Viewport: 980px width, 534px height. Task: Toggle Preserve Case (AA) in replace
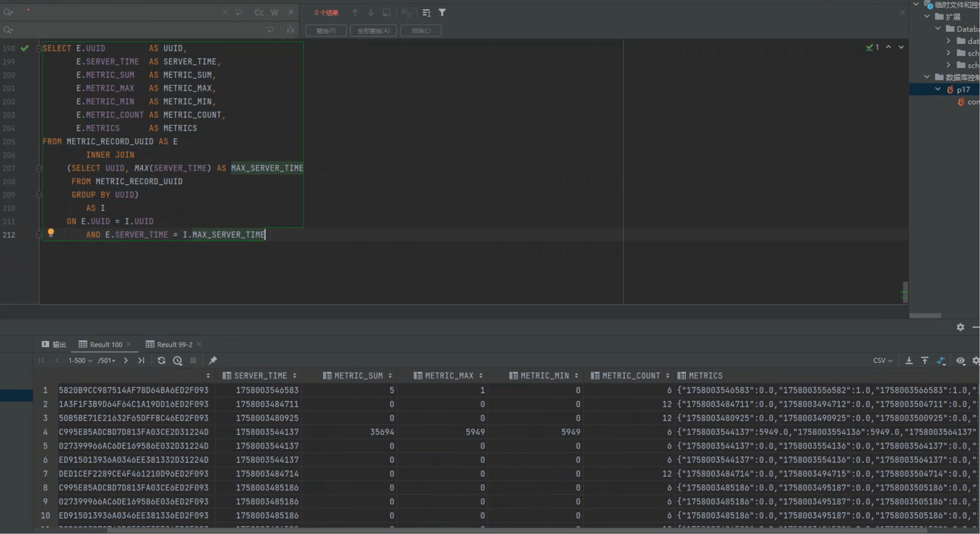pos(290,30)
